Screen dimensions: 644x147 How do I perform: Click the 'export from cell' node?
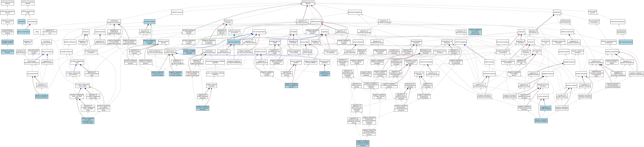click(x=546, y=42)
